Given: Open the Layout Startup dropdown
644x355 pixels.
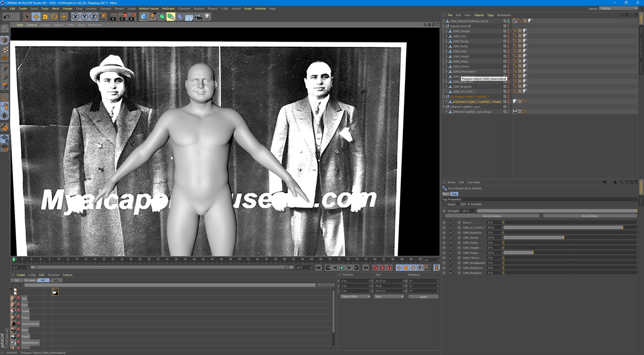Looking at the screenshot, I should coord(618,9).
